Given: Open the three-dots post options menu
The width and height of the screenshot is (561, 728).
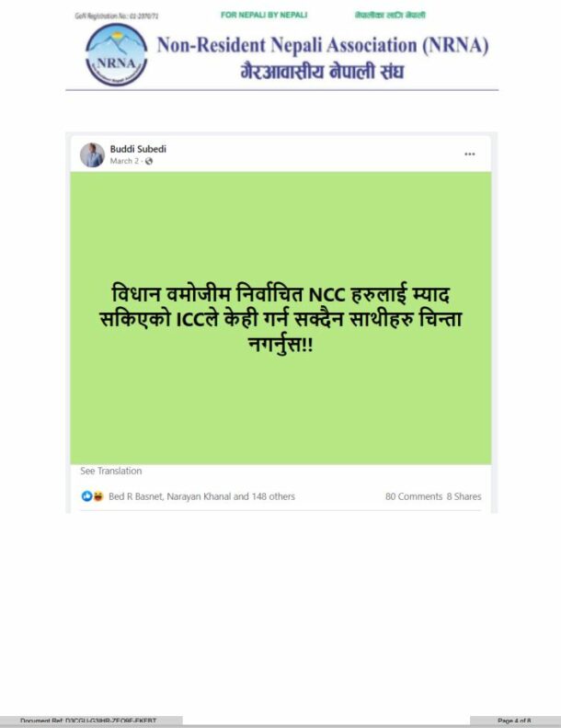Looking at the screenshot, I should 470,154.
